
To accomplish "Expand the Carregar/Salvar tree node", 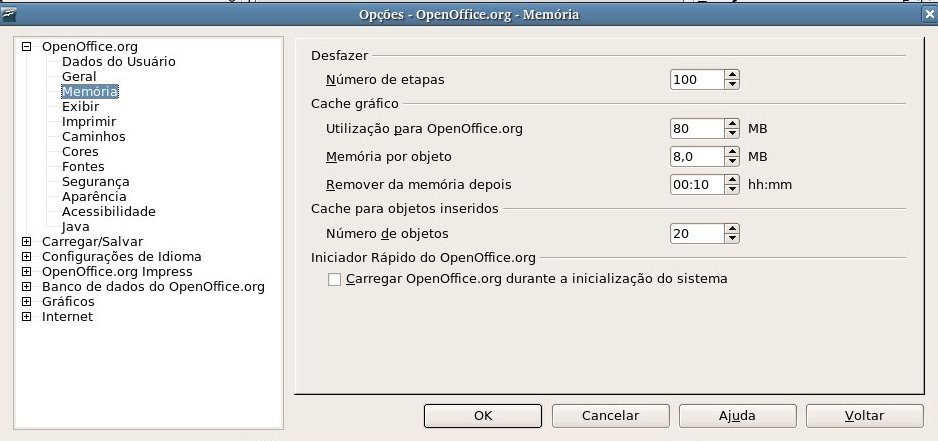I will pos(26,242).
